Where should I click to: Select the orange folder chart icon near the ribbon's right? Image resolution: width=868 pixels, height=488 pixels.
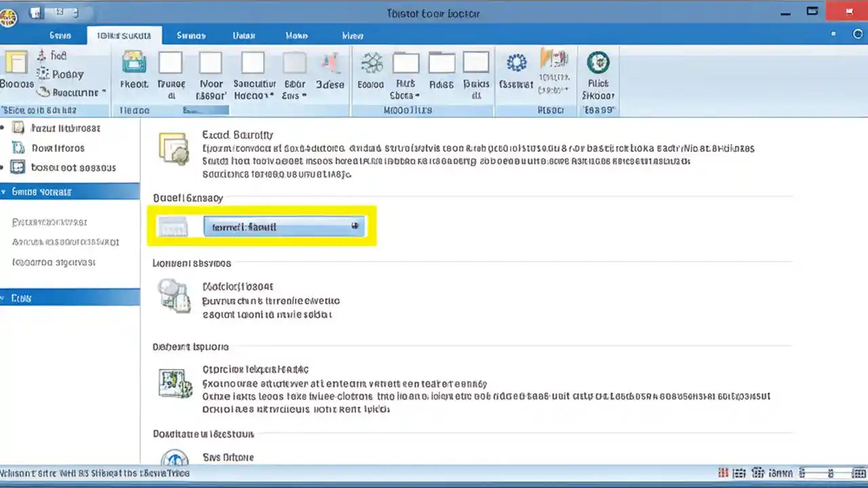point(555,61)
